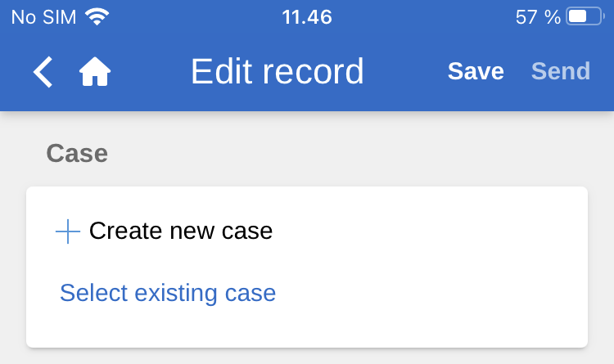The image size is (614, 364).
Task: Open Select existing case link
Action: [168, 293]
